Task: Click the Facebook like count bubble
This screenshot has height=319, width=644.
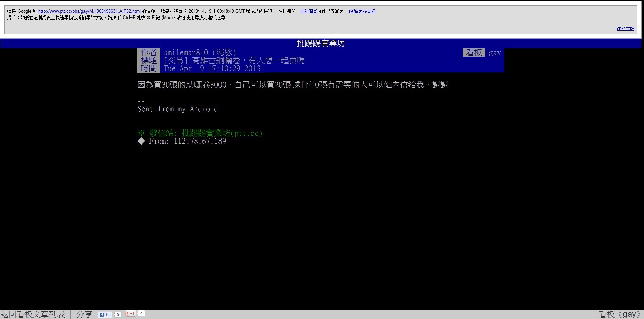Action: point(117,315)
